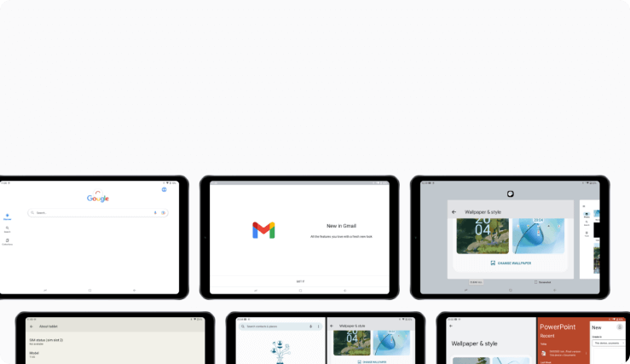Open the This device documents dropdown in PowerPoint
Screen dimensions: 630x364
(x=609, y=343)
